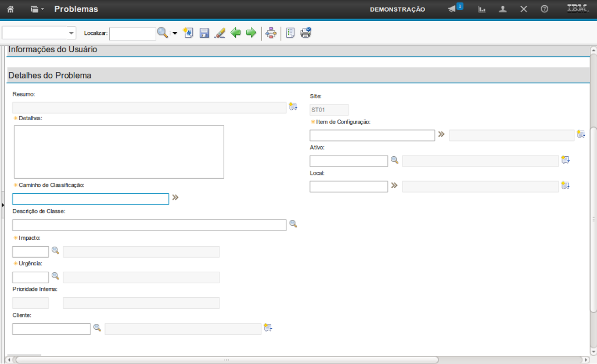Click the Clear Changes eraser icon
This screenshot has height=364, width=597.
click(220, 33)
